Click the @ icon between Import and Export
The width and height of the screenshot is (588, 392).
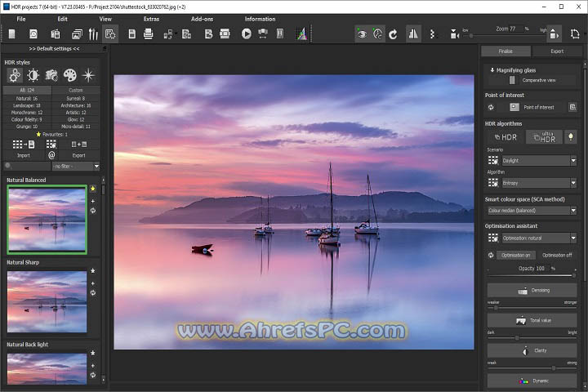point(51,155)
